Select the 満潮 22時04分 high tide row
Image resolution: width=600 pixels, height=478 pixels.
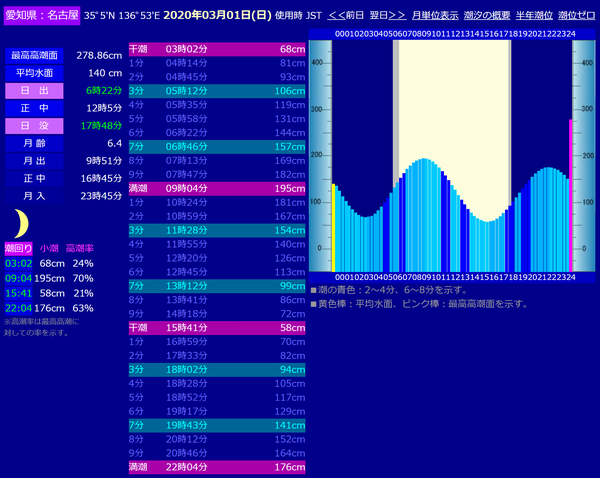tap(217, 467)
